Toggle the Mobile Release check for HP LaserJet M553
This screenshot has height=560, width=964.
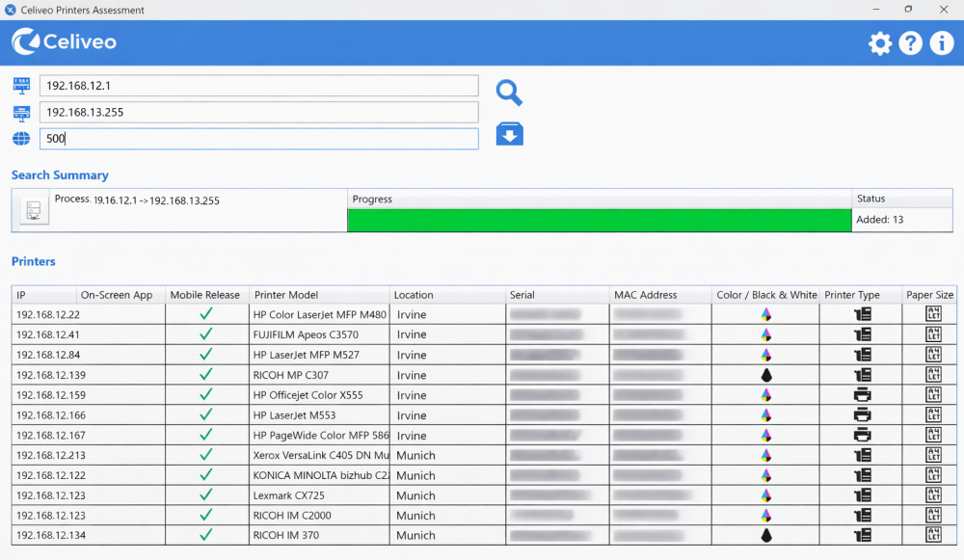pos(206,414)
